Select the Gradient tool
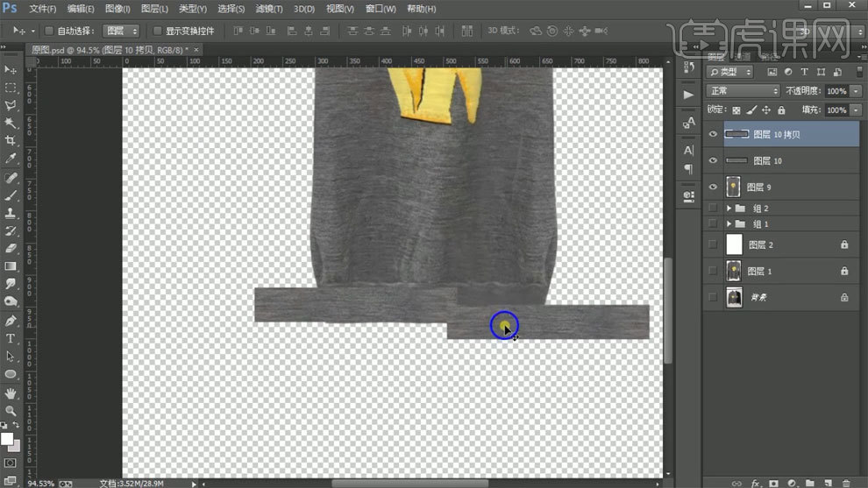Screen dimensions: 868x488 coord(10,266)
